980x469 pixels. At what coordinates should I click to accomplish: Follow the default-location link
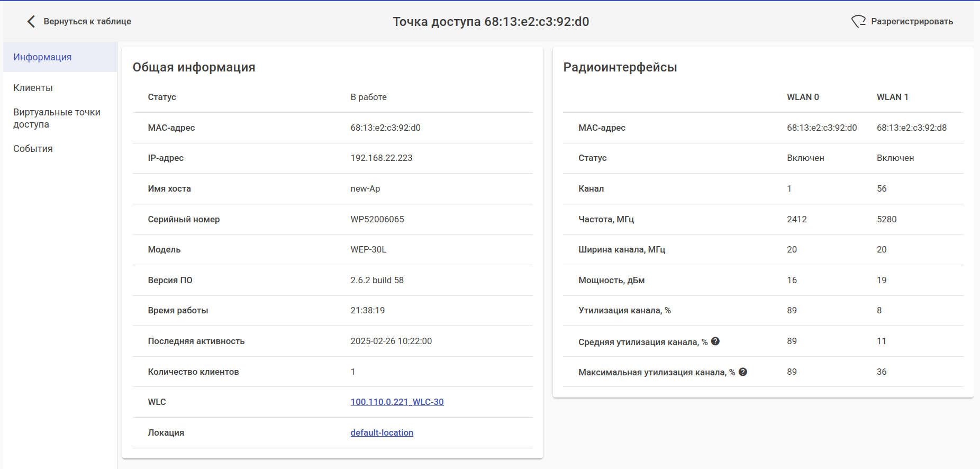[x=382, y=433]
